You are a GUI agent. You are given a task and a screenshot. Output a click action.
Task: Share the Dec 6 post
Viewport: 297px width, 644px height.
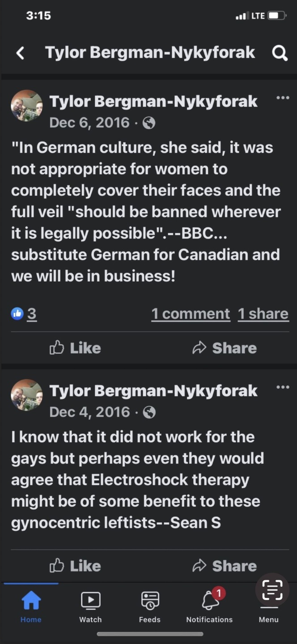click(225, 348)
